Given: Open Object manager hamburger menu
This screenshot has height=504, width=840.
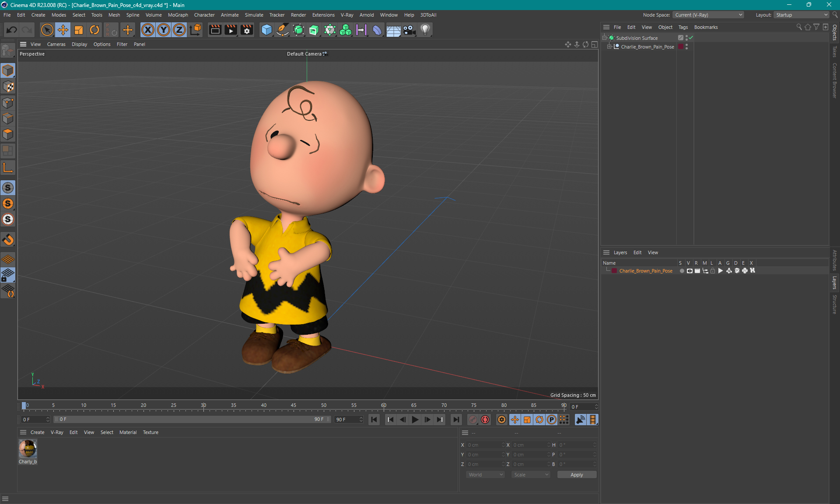Looking at the screenshot, I should [x=606, y=27].
